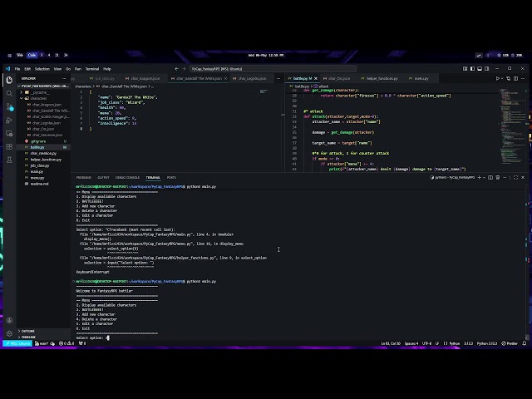The image size is (532, 399).
Task: Open the Remote Explorer view
Action: pyautogui.click(x=9, y=133)
